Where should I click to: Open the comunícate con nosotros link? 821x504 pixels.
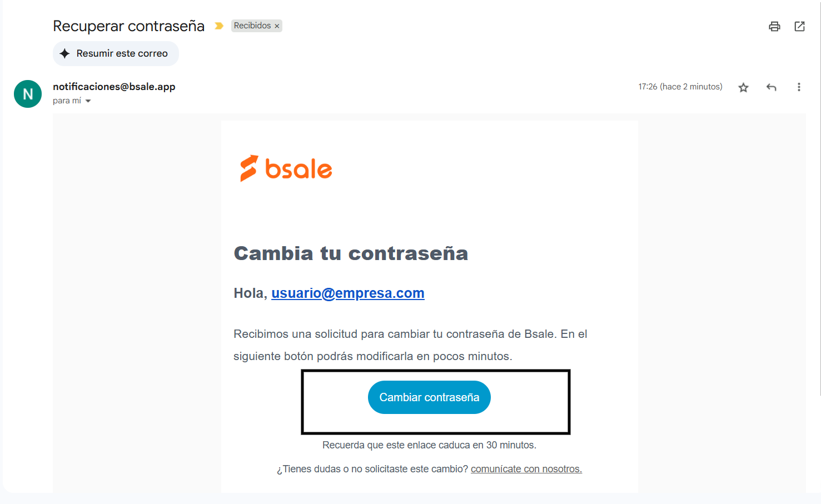tap(526, 469)
